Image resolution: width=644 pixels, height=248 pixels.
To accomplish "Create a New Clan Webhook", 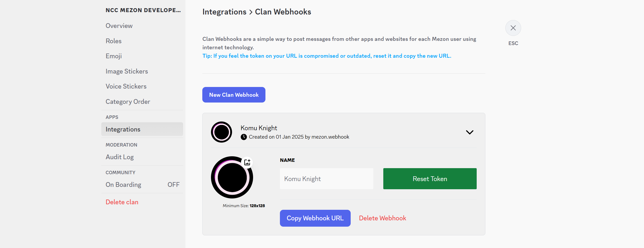I will (x=234, y=95).
